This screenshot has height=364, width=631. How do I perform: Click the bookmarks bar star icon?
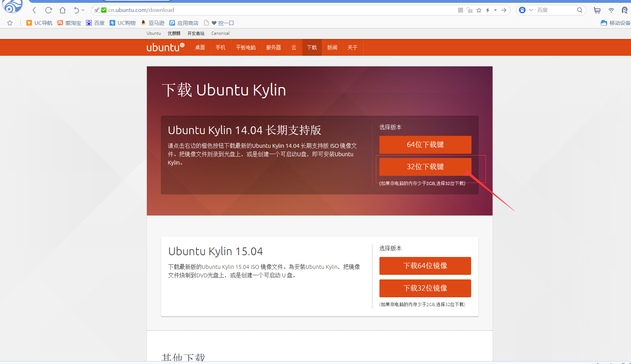(10, 23)
